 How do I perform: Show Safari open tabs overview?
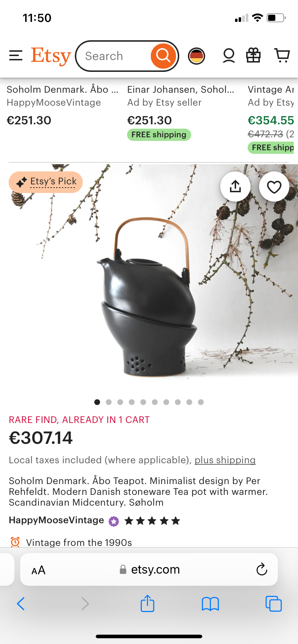274,604
